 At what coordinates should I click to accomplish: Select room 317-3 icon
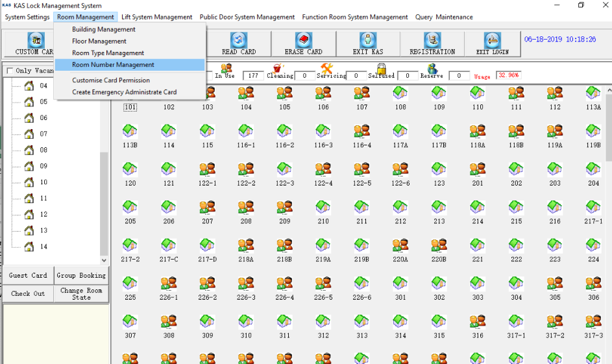point(593,321)
